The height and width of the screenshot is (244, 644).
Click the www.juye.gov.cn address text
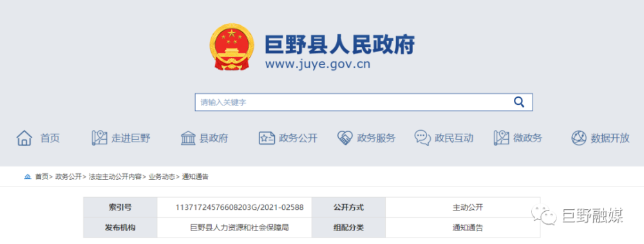tap(317, 64)
